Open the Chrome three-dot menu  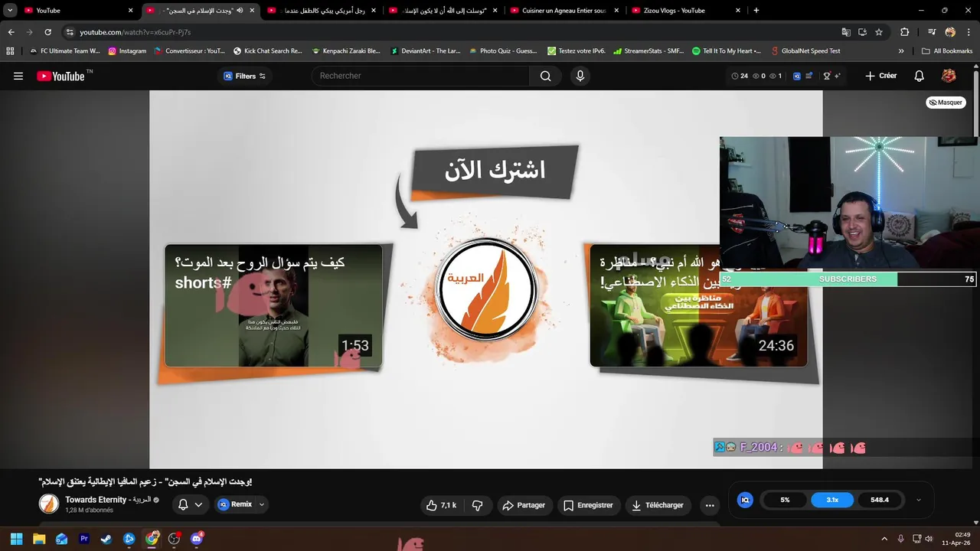(968, 32)
